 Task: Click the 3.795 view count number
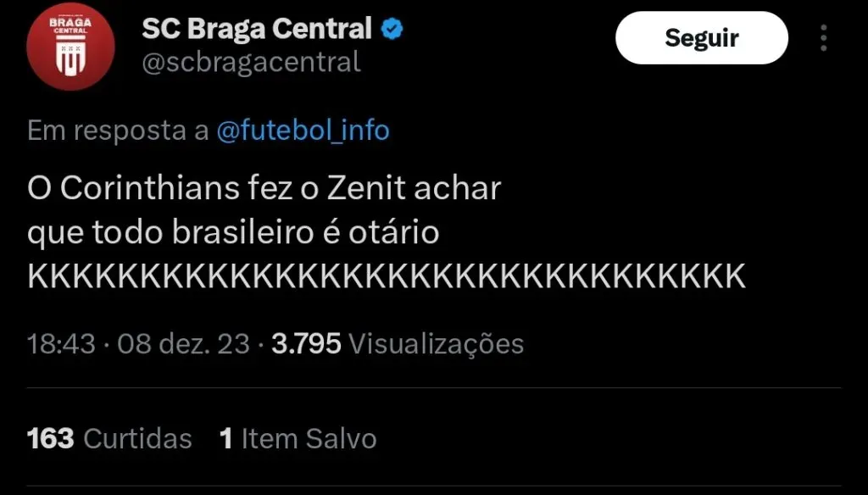[306, 343]
